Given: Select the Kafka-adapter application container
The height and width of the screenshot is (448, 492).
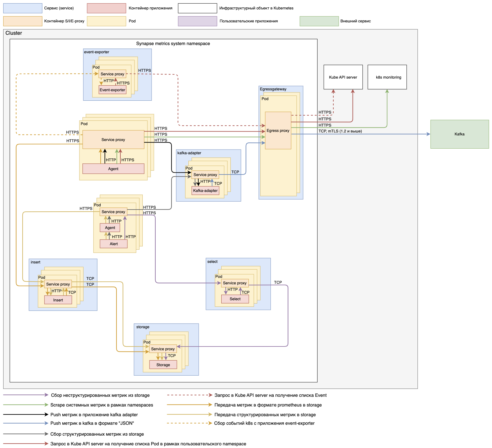Looking at the screenshot, I should pyautogui.click(x=205, y=190).
